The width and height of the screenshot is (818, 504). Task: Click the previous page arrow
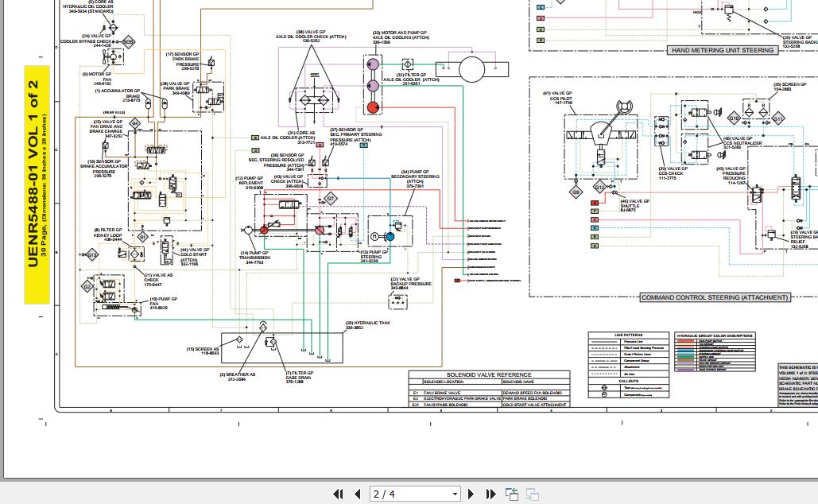(357, 494)
